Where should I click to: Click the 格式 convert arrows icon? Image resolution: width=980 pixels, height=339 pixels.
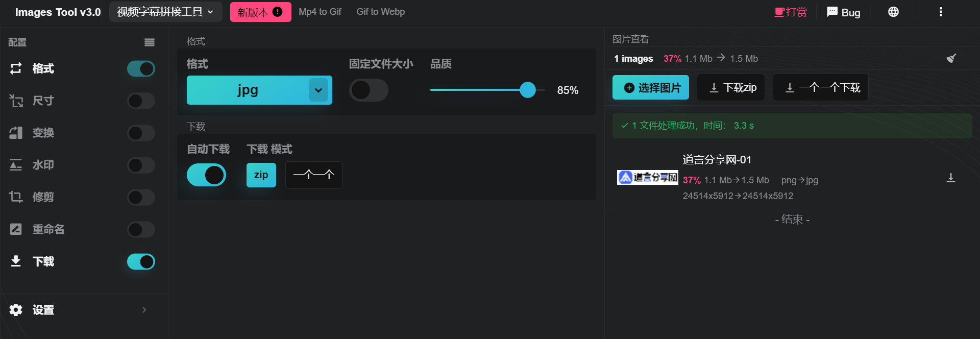coord(16,68)
